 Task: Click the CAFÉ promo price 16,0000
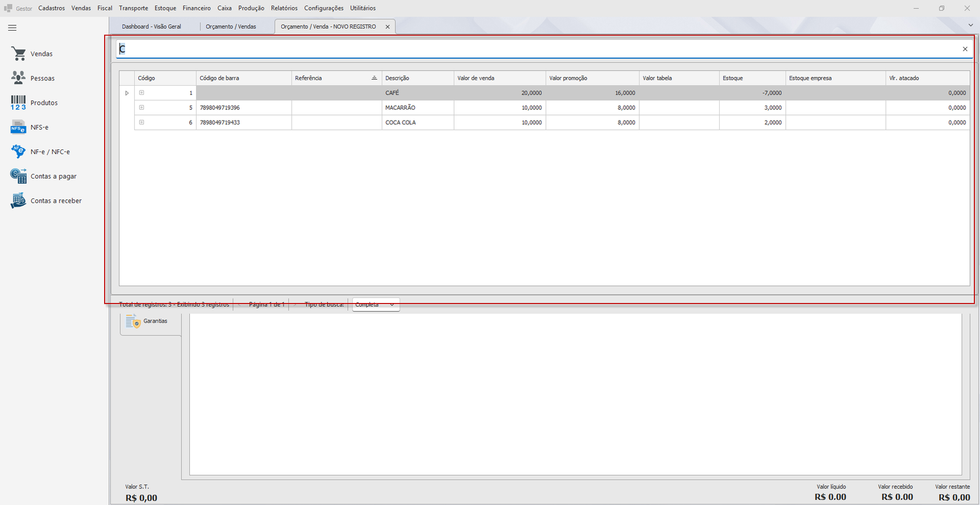point(592,93)
